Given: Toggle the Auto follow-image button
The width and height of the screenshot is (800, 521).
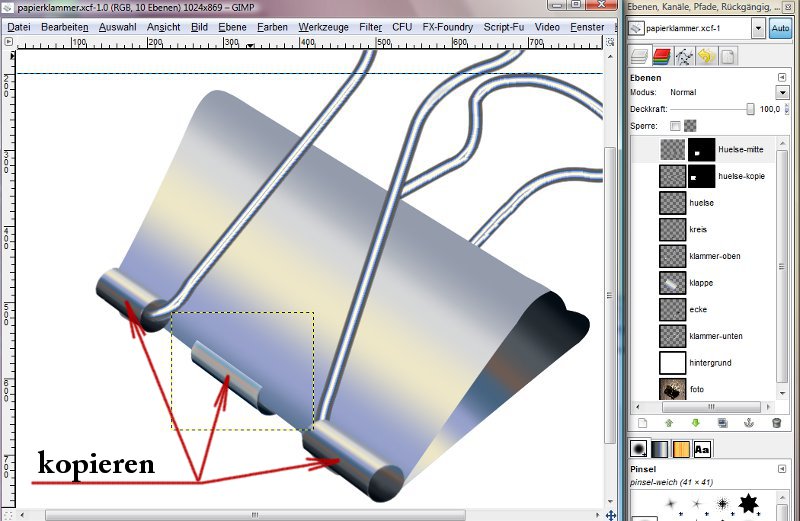Looking at the screenshot, I should point(780,29).
